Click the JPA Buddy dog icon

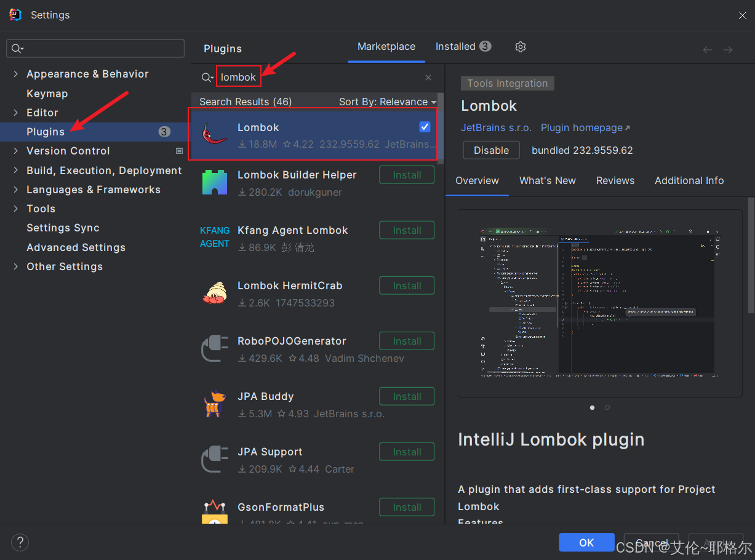(215, 404)
